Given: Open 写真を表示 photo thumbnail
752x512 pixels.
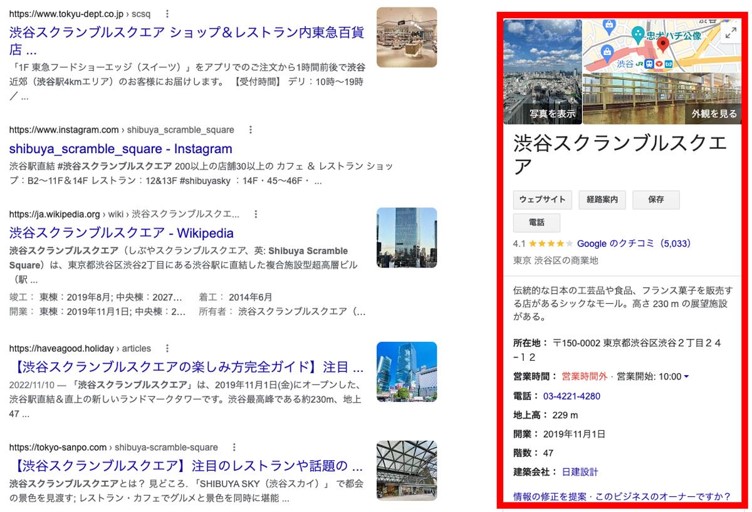Looking at the screenshot, I should pos(542,71).
